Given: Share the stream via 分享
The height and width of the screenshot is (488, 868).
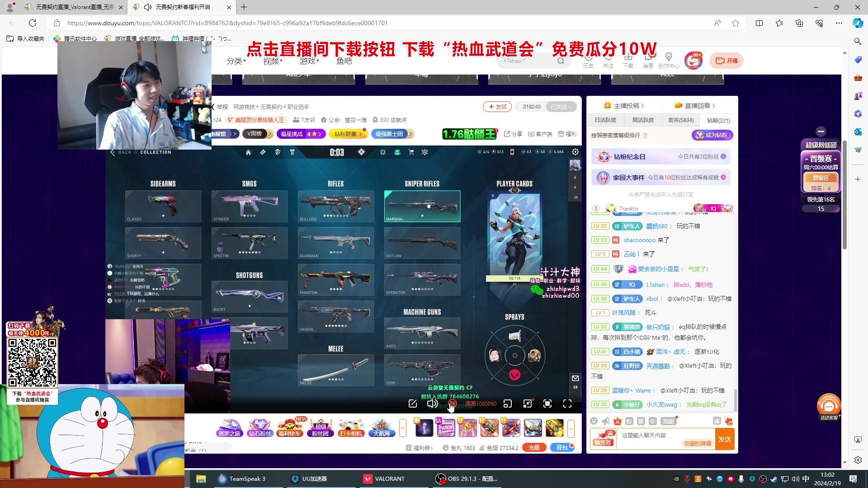Looking at the screenshot, I should click(x=513, y=134).
